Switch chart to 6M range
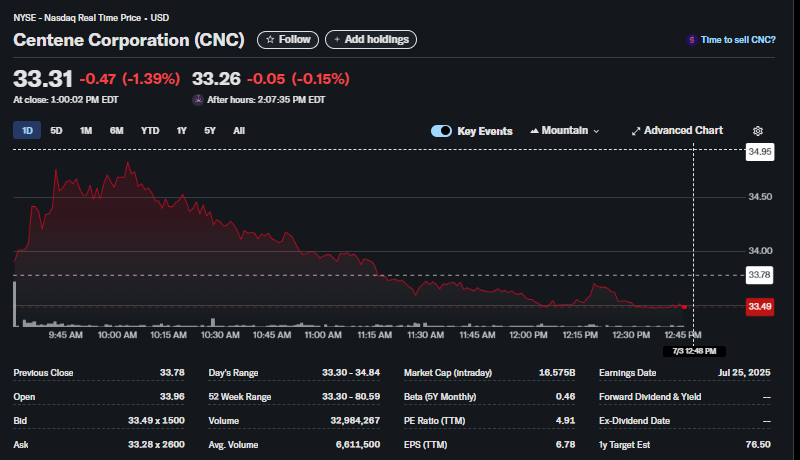800x460 pixels. click(116, 131)
